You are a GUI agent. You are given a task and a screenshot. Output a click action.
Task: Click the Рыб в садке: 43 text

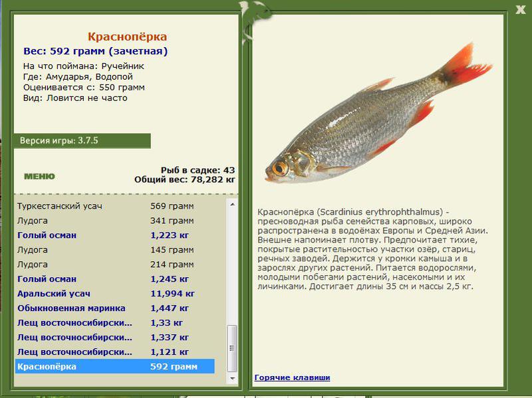pos(198,170)
